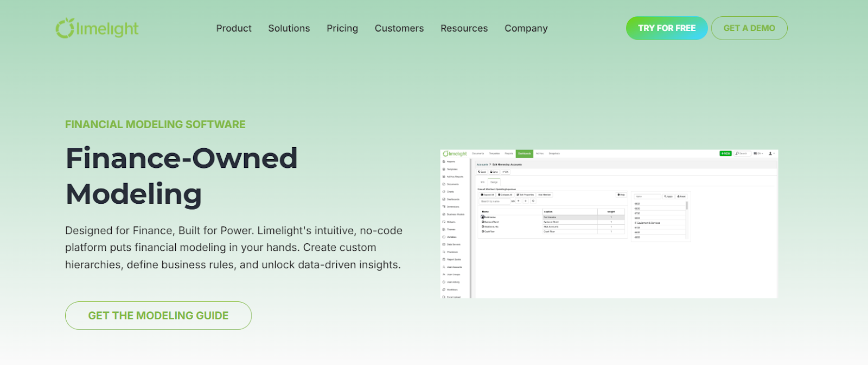Select Snapshots tab in the app screenshot
The image size is (868, 365).
(554, 154)
